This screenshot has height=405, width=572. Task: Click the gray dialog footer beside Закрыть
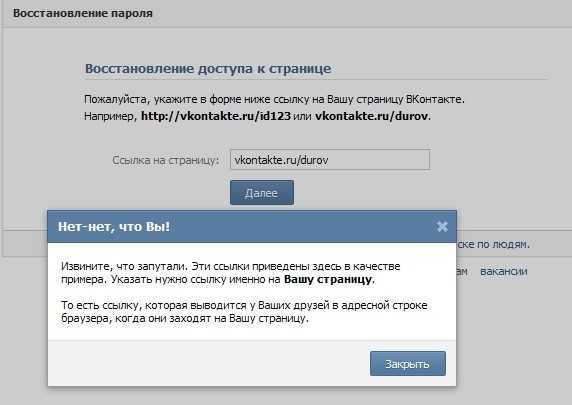(x=208, y=363)
